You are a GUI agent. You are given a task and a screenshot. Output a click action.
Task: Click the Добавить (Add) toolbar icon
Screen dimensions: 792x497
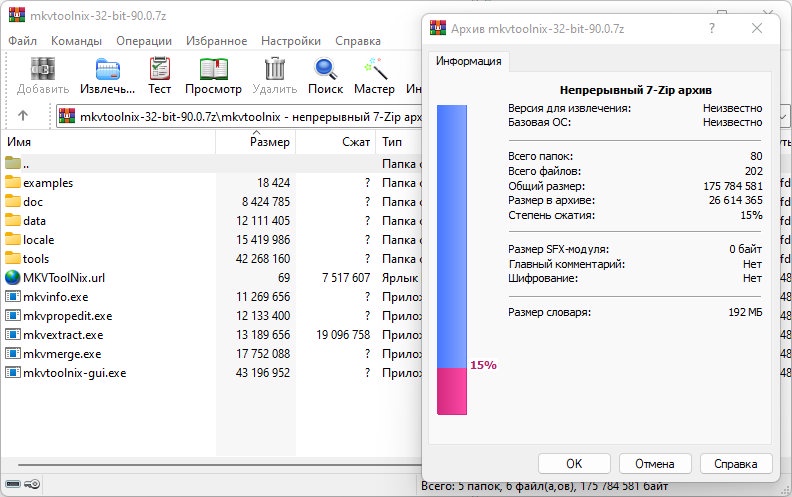click(43, 75)
